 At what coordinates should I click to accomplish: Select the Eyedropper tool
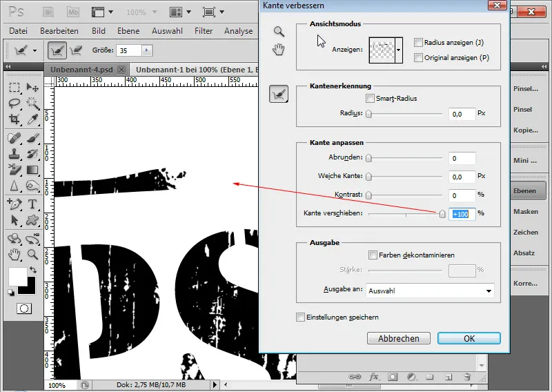point(32,119)
